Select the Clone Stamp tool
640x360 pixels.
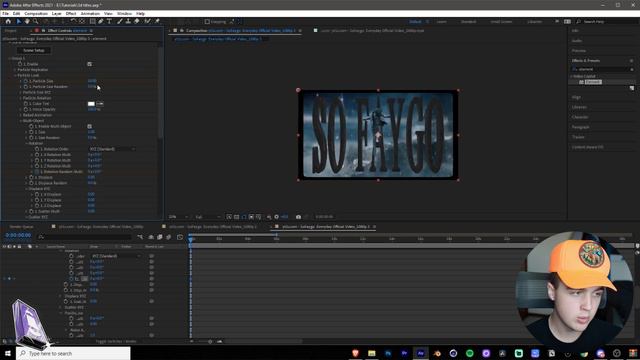coord(128,21)
